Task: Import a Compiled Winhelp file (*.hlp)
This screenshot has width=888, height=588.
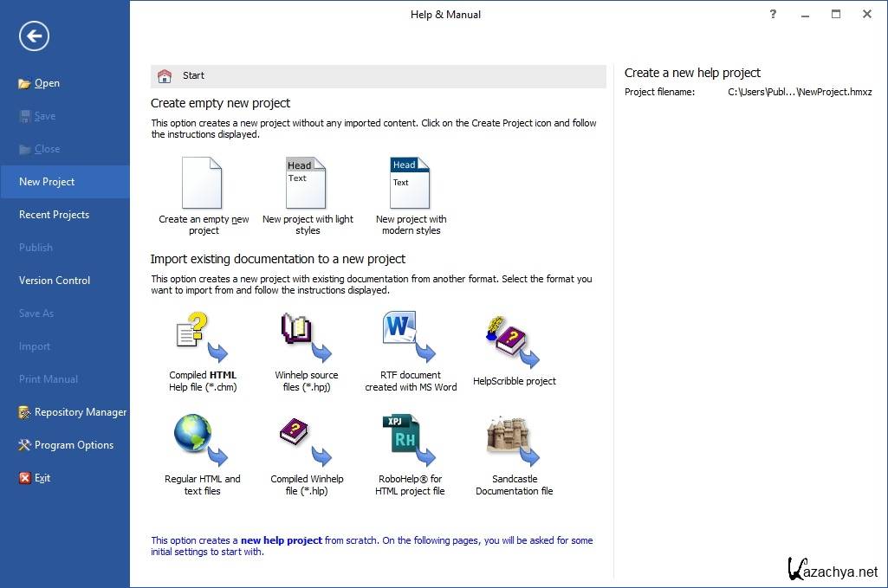Action: pos(307,440)
